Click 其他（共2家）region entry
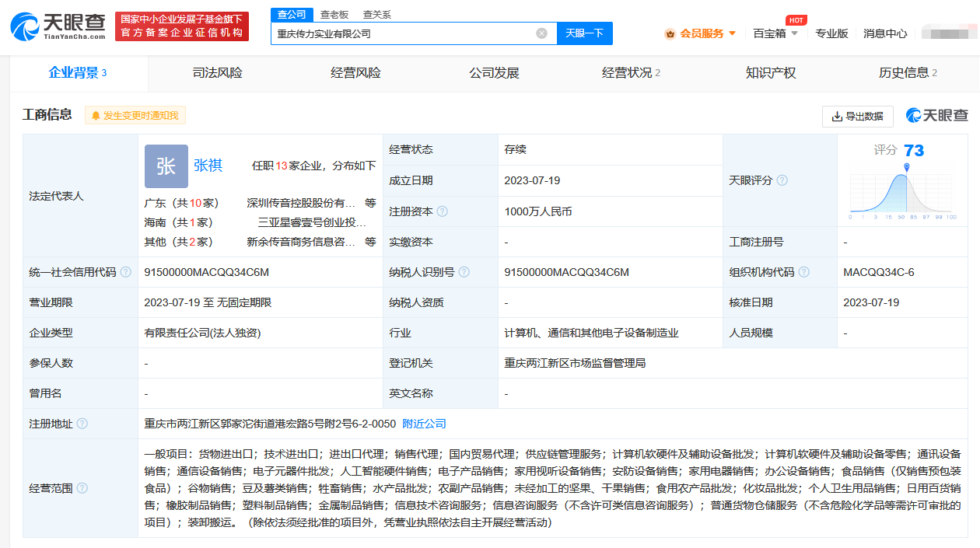Screen dimensions: 980x548 coord(178,242)
